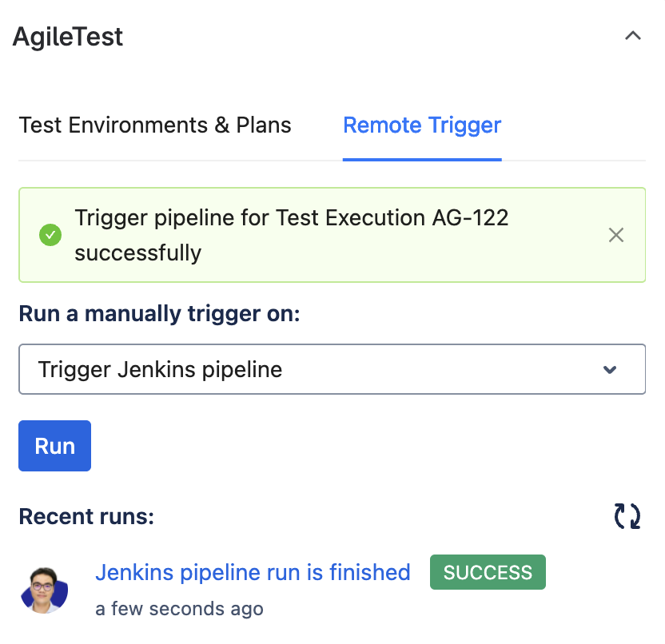Screen dimensions: 665x644
Task: Collapse the AgileTest panel chevron
Action: pyautogui.click(x=633, y=36)
